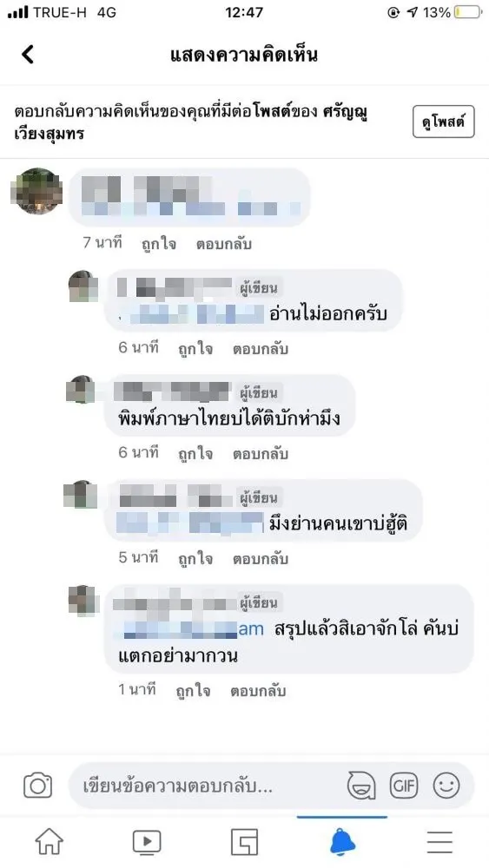This screenshot has height=868, width=489.
Task: Open the hamburger menu tab
Action: pyautogui.click(x=439, y=842)
